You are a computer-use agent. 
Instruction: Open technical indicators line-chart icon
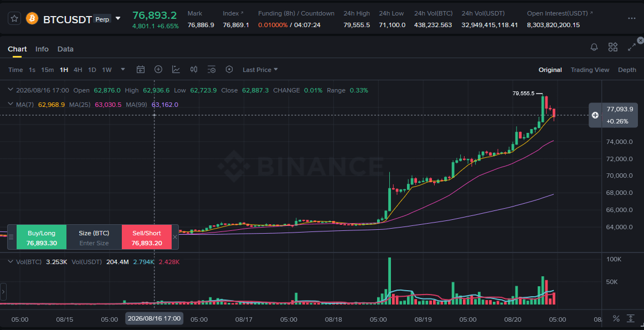click(x=176, y=69)
